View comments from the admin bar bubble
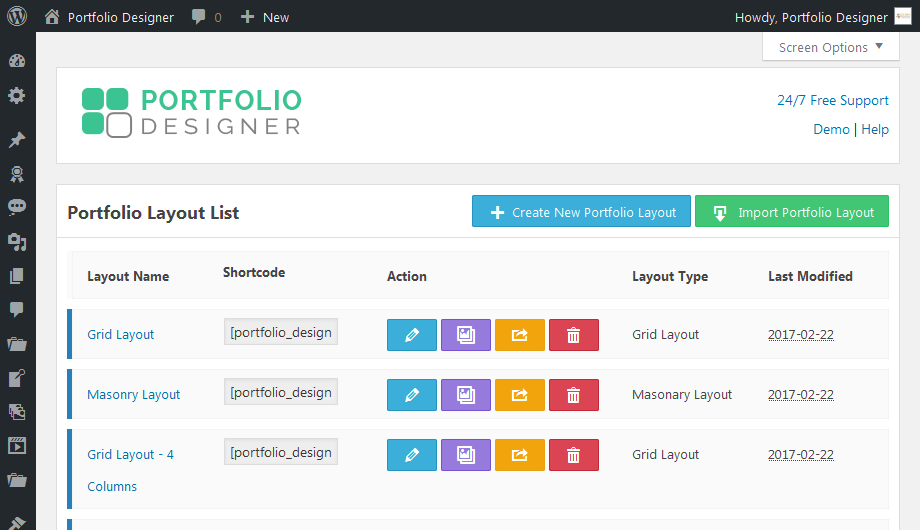 coord(207,17)
